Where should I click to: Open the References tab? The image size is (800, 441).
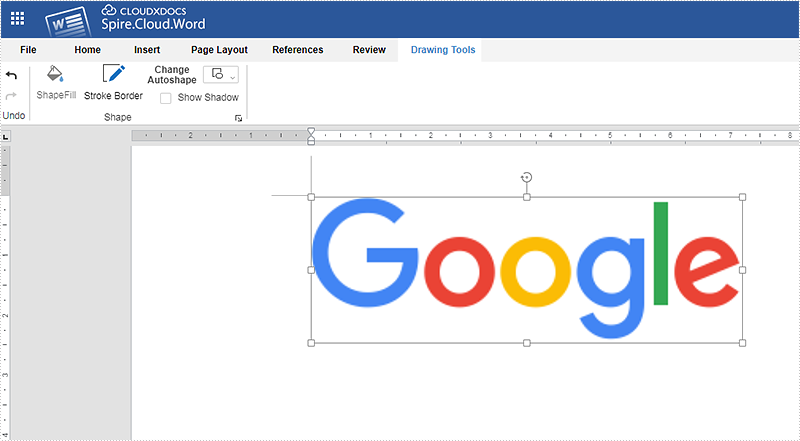click(x=297, y=50)
